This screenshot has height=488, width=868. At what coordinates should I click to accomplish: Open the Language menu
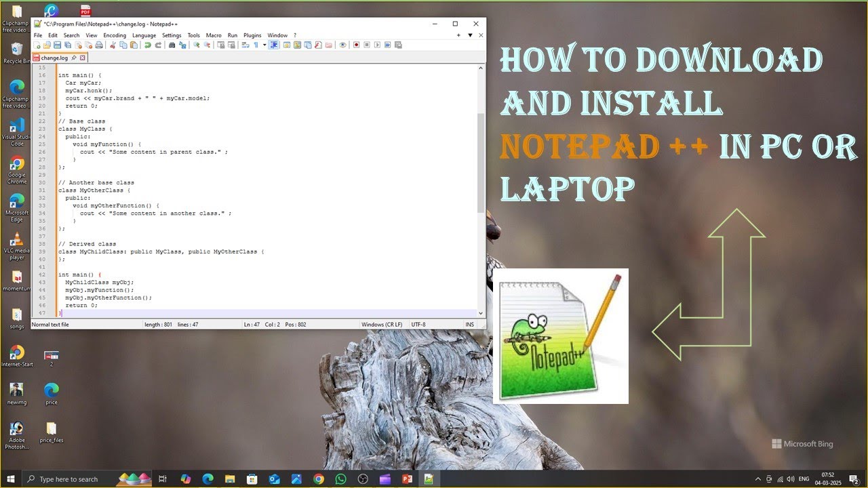[x=144, y=35]
